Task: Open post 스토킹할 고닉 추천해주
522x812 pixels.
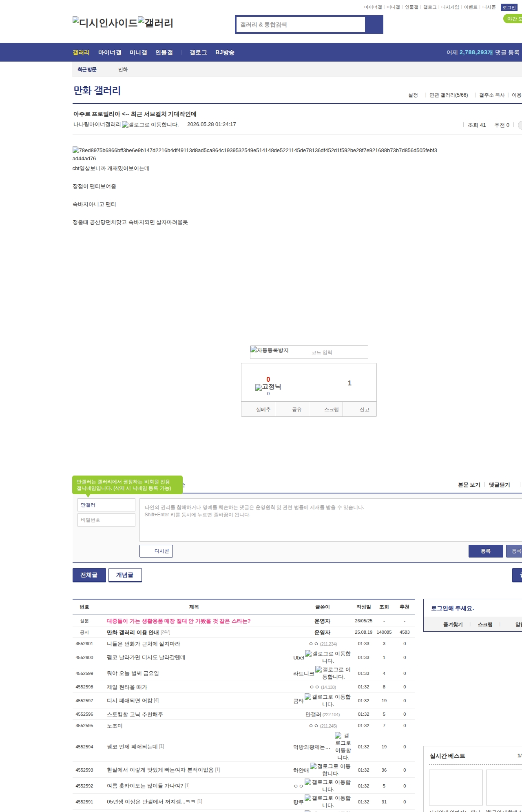Action: pyautogui.click(x=135, y=714)
